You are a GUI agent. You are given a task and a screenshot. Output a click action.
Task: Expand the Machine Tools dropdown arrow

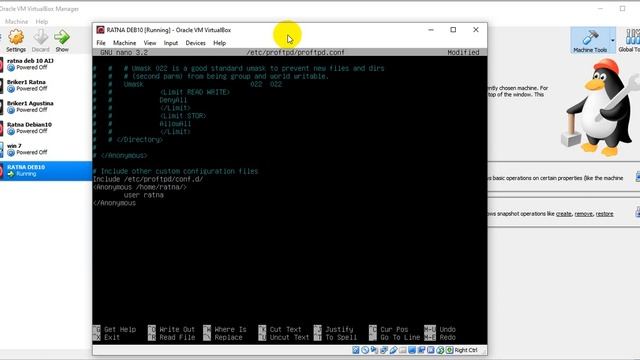click(612, 40)
